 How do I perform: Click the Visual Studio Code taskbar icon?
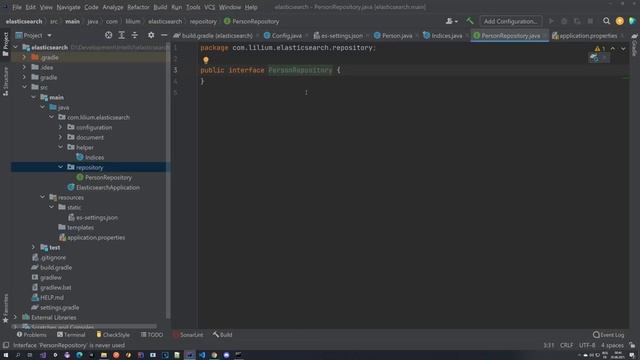202,355
